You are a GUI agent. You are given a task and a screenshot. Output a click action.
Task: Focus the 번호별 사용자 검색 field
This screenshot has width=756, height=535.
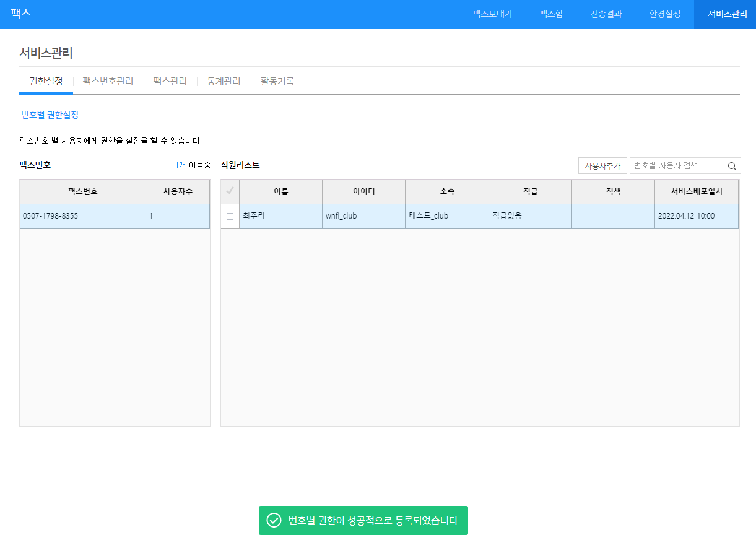click(677, 166)
